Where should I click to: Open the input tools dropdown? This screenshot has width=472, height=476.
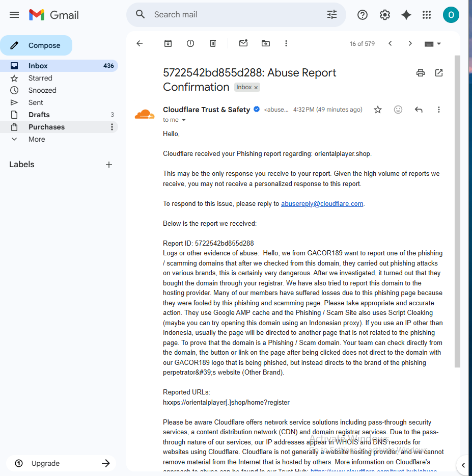[x=433, y=44]
